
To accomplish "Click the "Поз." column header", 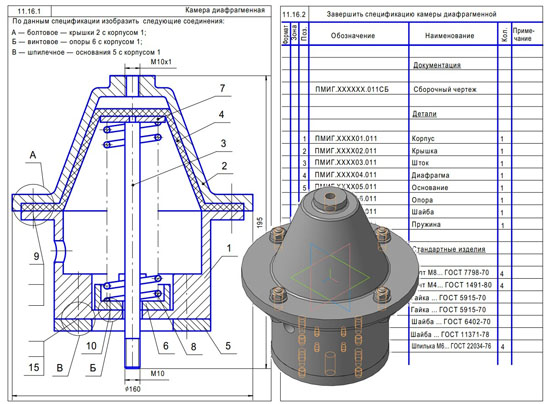I will [x=304, y=34].
